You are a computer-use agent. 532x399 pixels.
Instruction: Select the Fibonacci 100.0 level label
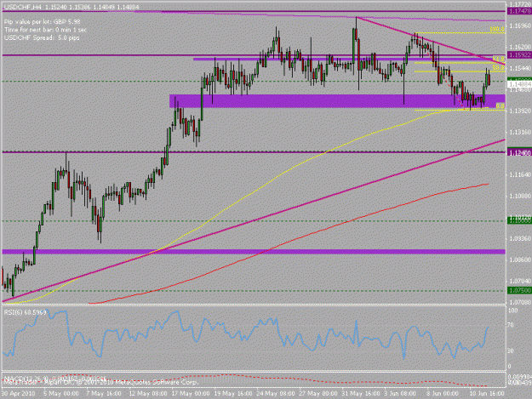pos(497,30)
